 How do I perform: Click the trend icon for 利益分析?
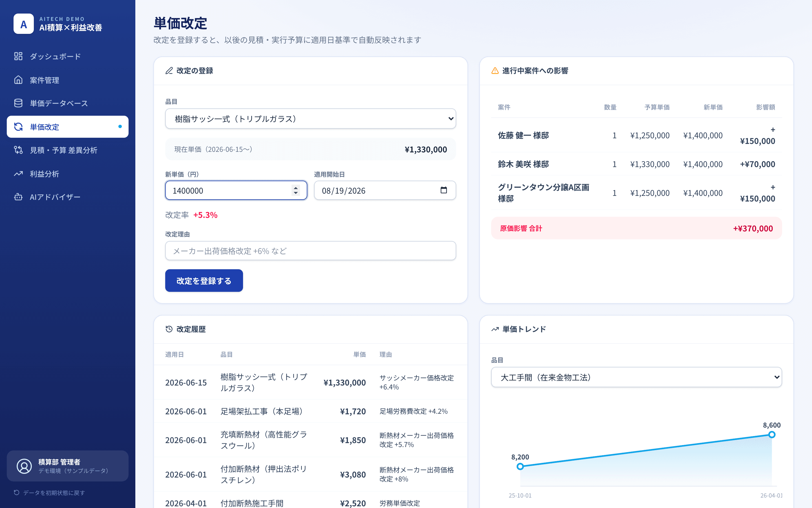coord(18,174)
